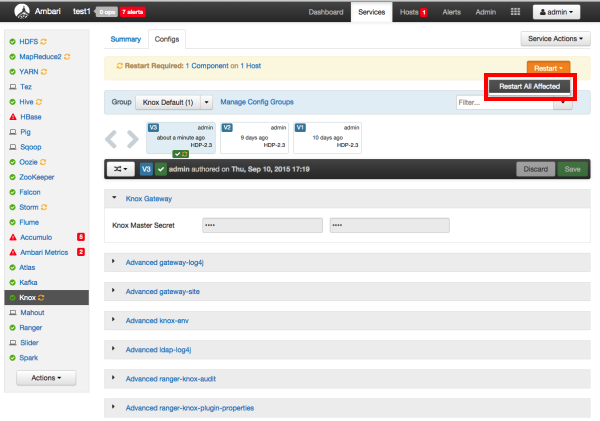Click the green Save button
Screen dimensions: 600x421
click(x=572, y=169)
